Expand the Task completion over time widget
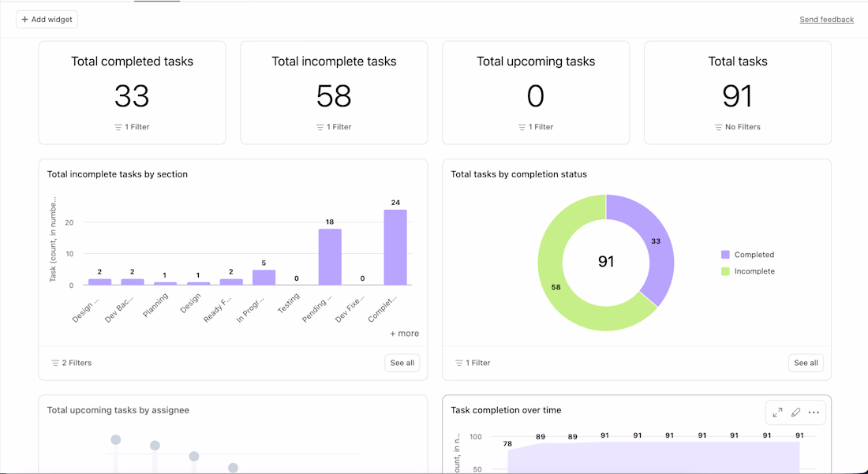The image size is (868, 474). 777,412
